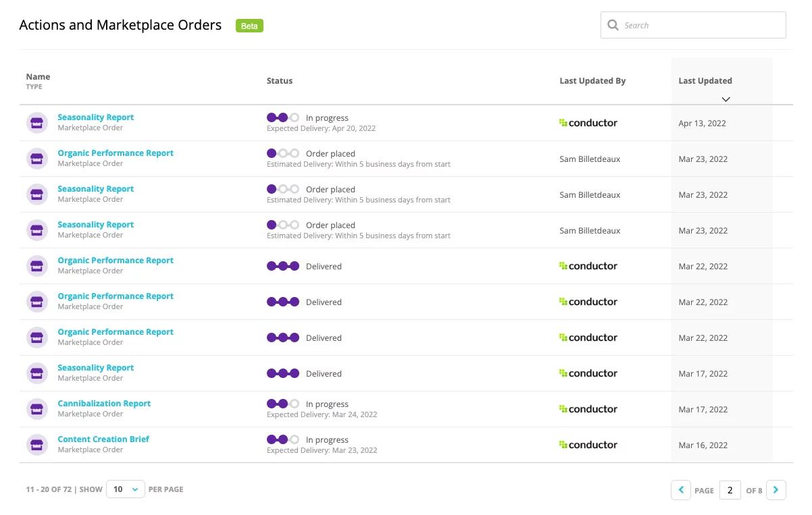This screenshot has width=812, height=515.
Task: Open the Cannibalization Report link
Action: pos(104,404)
